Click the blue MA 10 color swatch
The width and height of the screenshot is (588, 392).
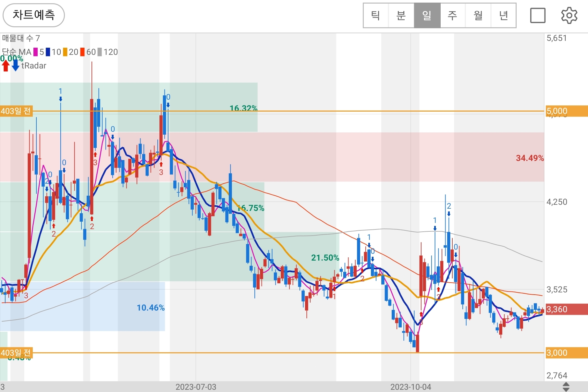pos(48,52)
